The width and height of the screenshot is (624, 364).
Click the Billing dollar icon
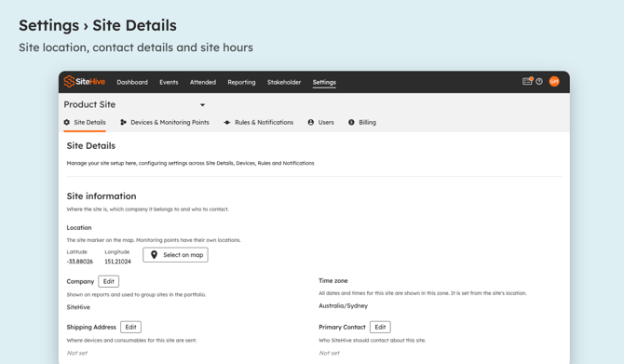[x=351, y=122]
